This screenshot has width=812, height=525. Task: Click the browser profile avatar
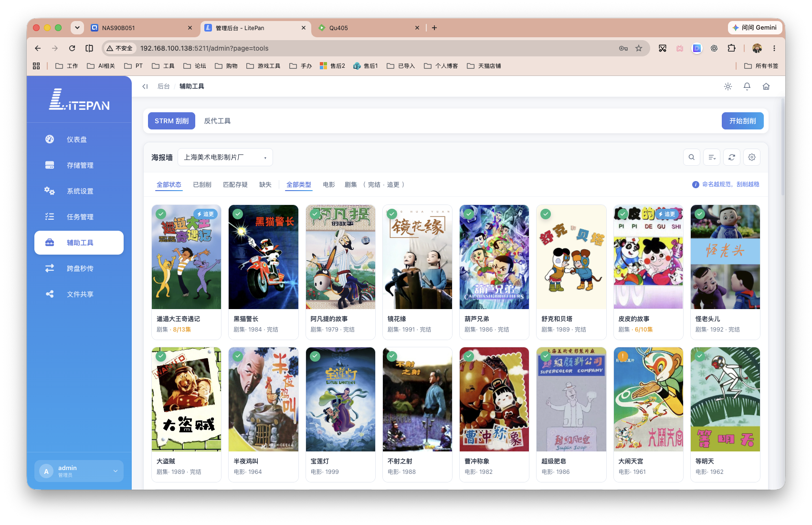click(x=757, y=48)
